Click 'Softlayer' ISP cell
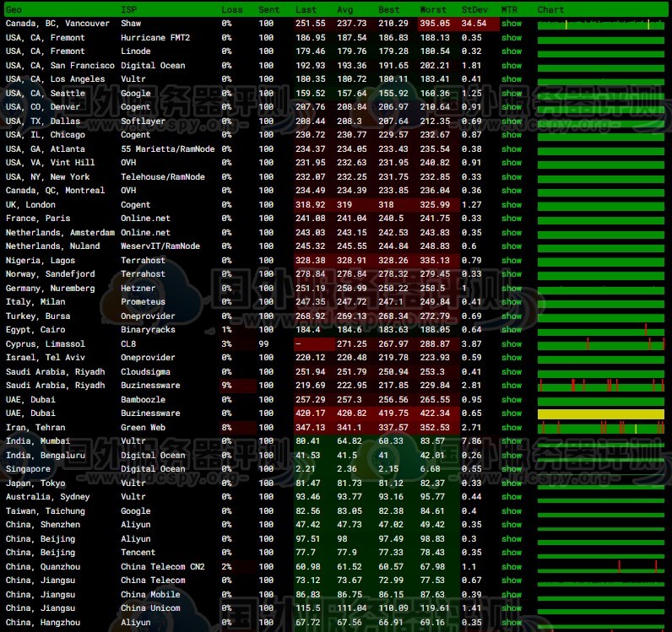672x632 pixels. point(143,122)
